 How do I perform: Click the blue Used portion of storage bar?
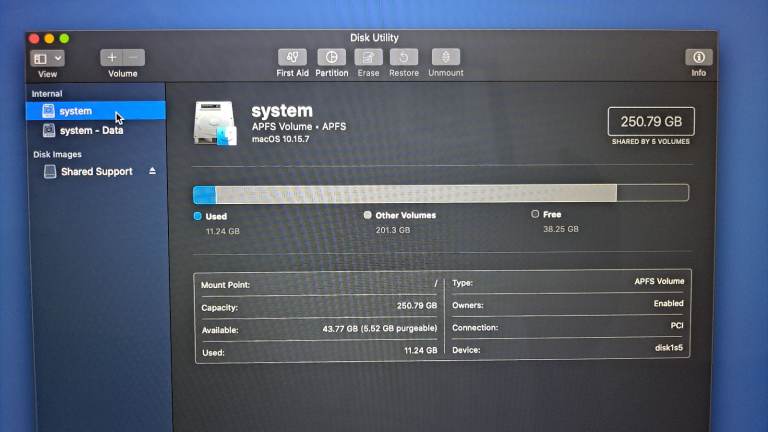[x=204, y=194]
